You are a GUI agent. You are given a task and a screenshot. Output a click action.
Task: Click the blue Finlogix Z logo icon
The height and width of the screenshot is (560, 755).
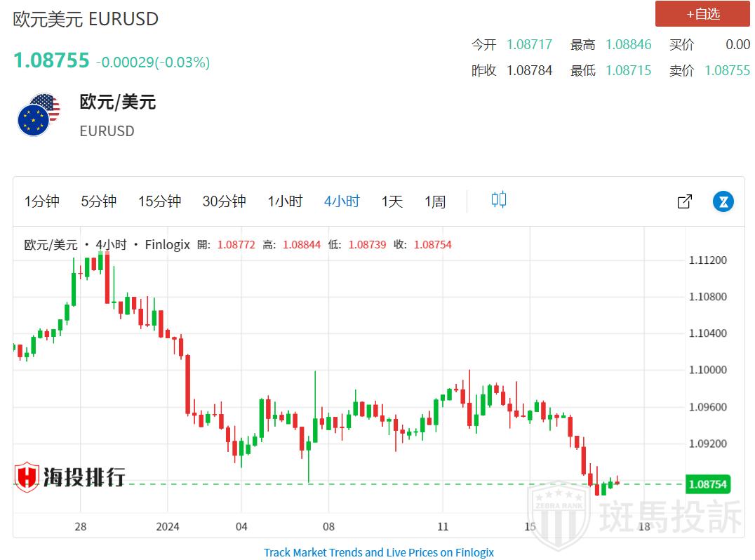coord(723,202)
